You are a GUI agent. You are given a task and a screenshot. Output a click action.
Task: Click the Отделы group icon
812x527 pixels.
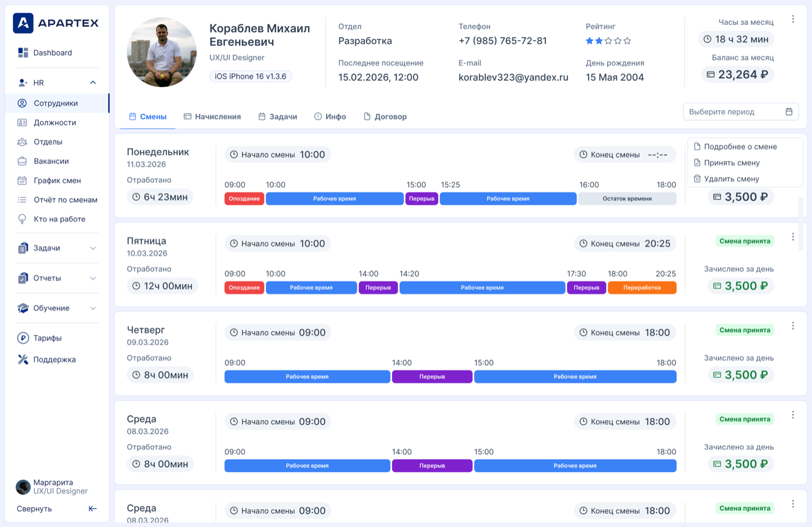22,142
